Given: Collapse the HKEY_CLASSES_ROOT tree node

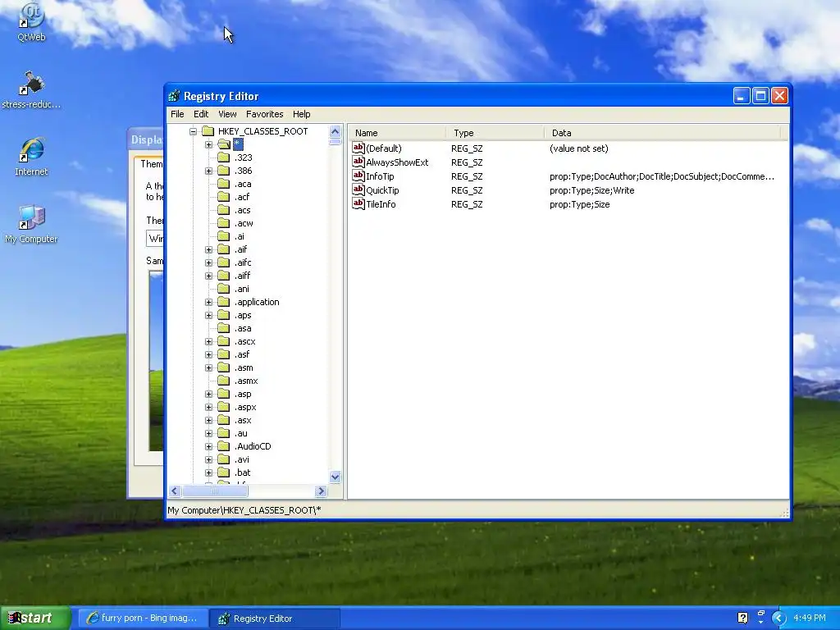Looking at the screenshot, I should (193, 131).
